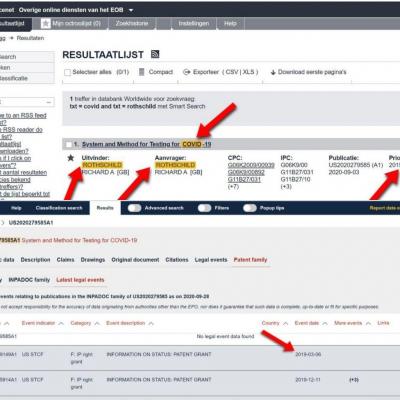Click the download arrow icon for eerste pagina's

click(x=273, y=72)
